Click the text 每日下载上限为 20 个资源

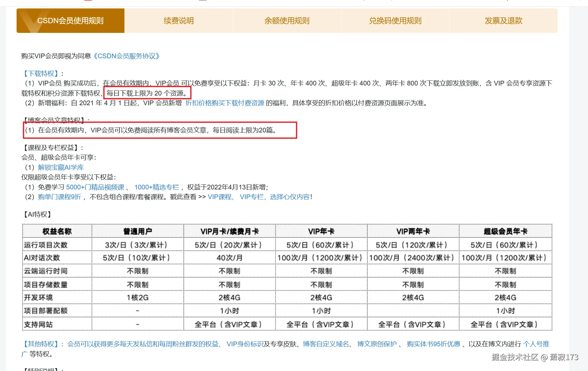coord(145,93)
